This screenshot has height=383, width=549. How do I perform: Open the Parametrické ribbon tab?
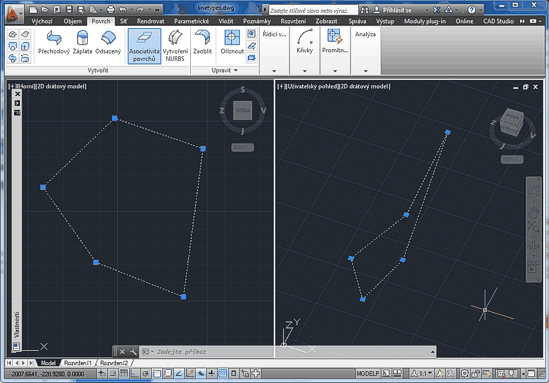191,21
